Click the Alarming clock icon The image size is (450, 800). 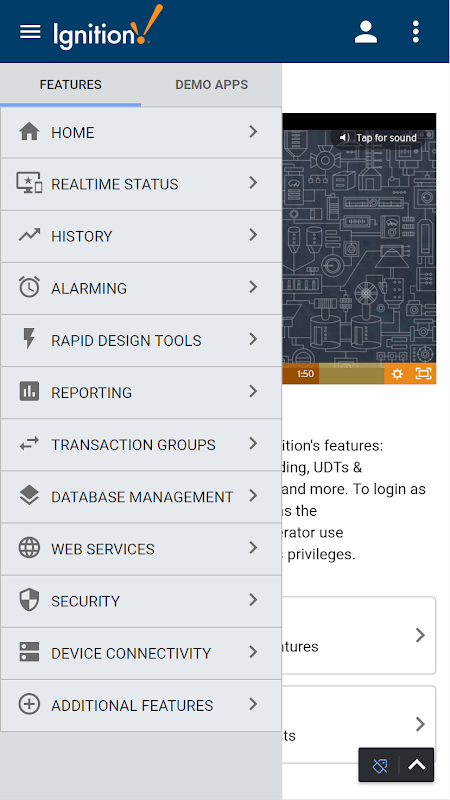tap(29, 287)
